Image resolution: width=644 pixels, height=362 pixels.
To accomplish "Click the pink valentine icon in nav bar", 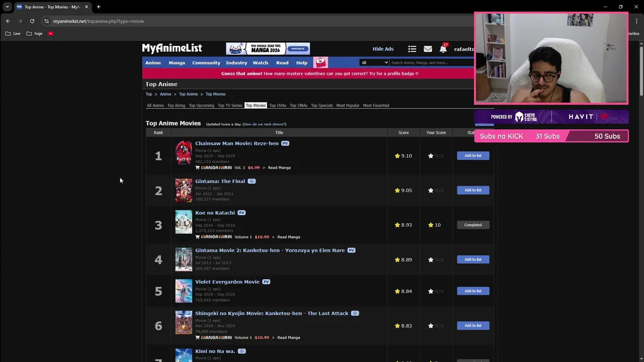I will [x=320, y=62].
